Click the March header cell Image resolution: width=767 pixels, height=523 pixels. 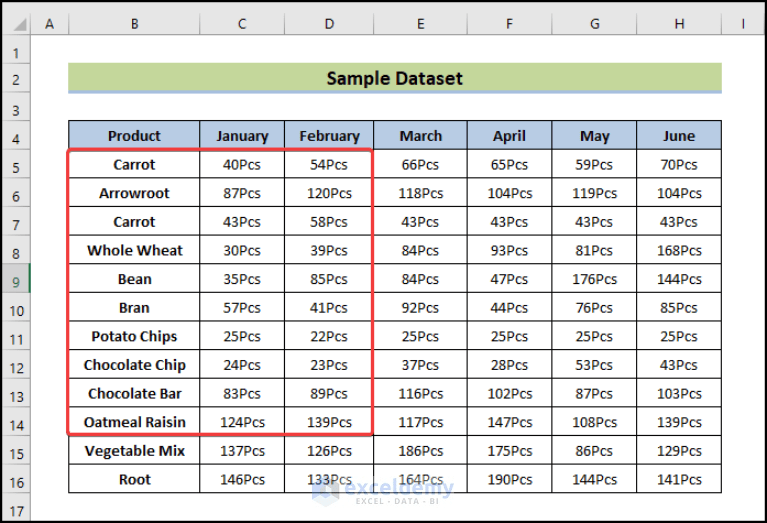pyautogui.click(x=420, y=136)
